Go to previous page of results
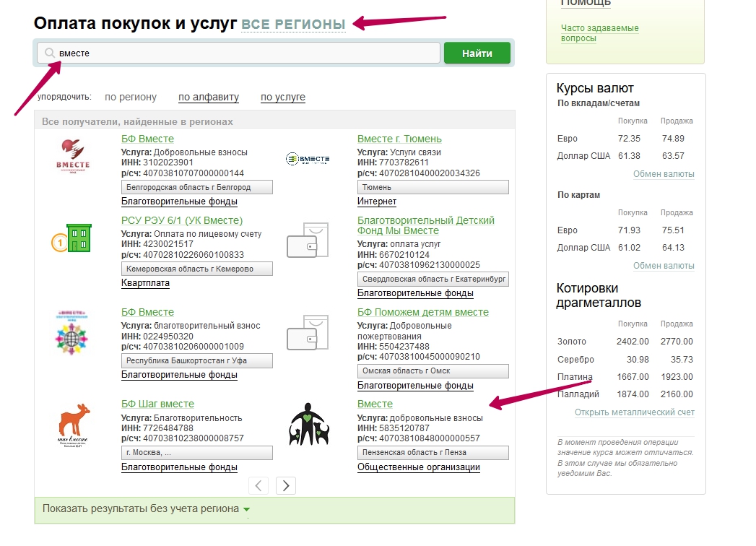This screenshot has height=546, width=756. [259, 485]
